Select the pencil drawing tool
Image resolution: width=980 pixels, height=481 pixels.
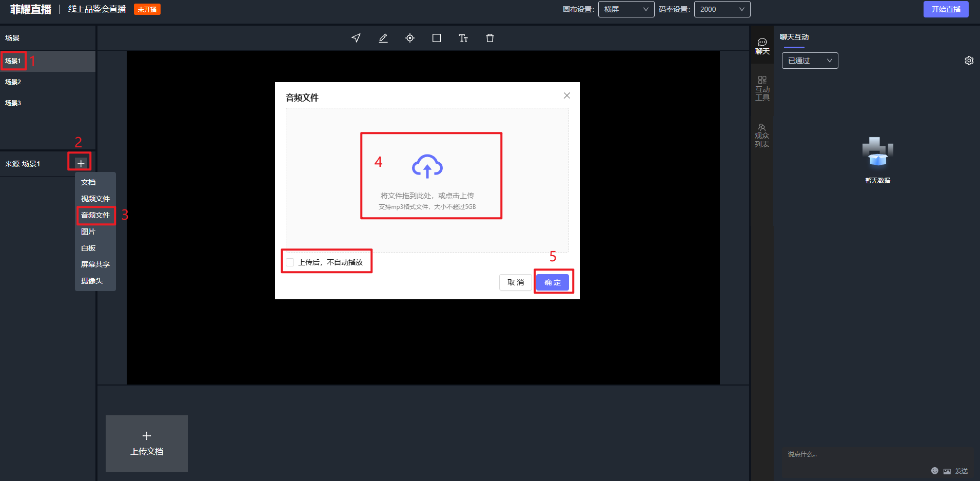point(383,38)
